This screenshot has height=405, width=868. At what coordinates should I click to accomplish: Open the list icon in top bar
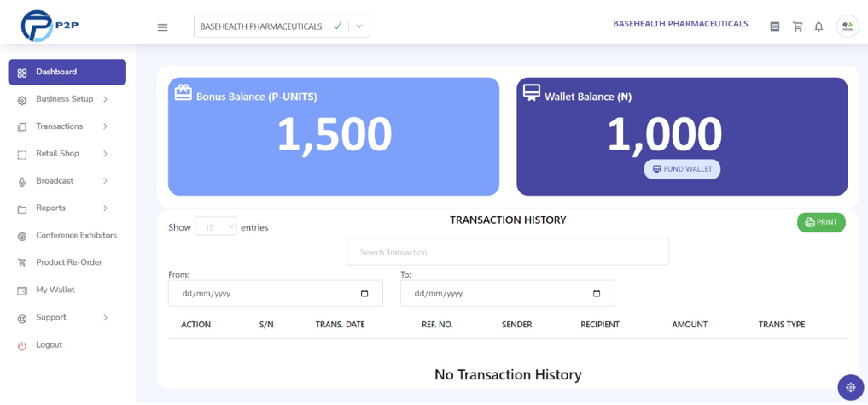(775, 26)
